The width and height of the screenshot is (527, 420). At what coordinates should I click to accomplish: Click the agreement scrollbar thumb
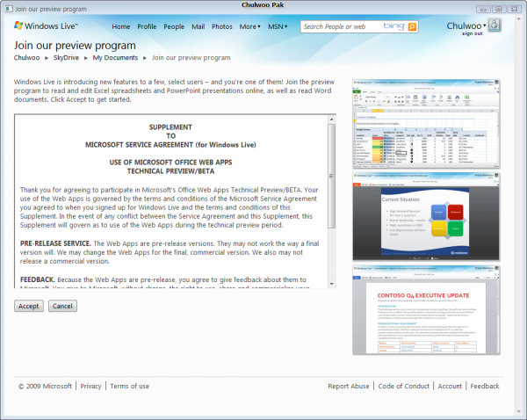pyautogui.click(x=332, y=177)
